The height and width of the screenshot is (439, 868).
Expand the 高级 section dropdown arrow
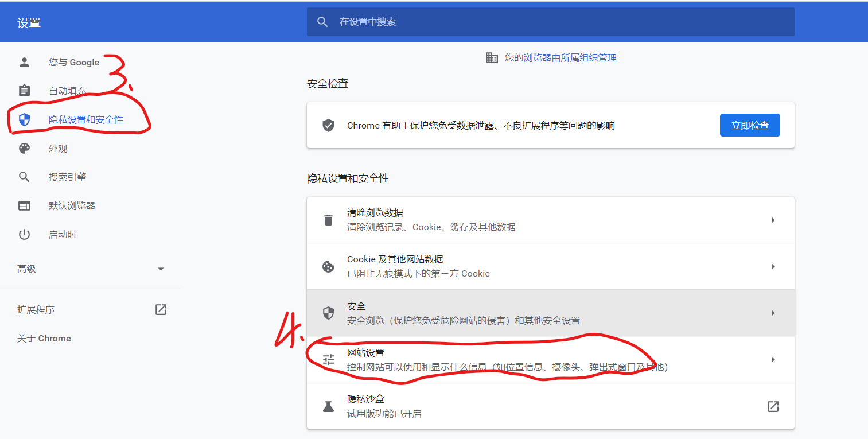click(x=161, y=269)
